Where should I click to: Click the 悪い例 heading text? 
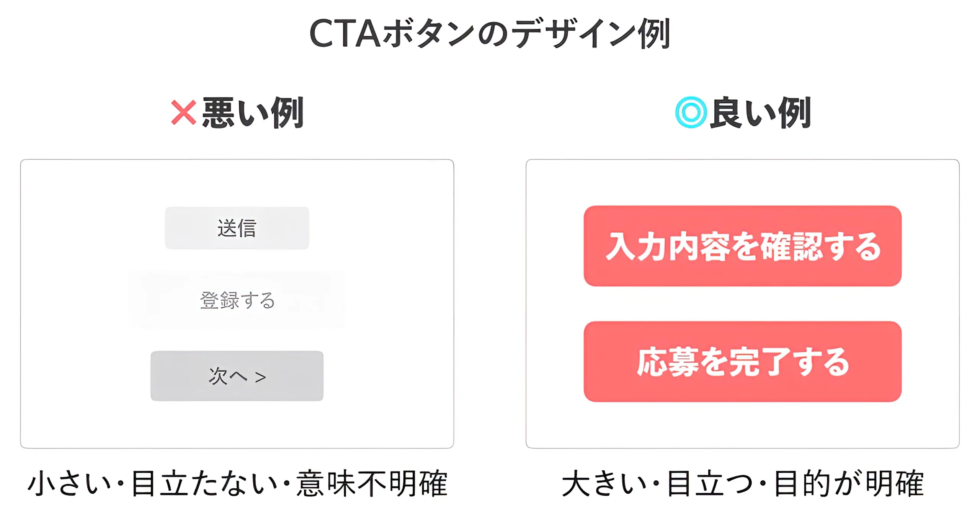pyautogui.click(x=253, y=113)
